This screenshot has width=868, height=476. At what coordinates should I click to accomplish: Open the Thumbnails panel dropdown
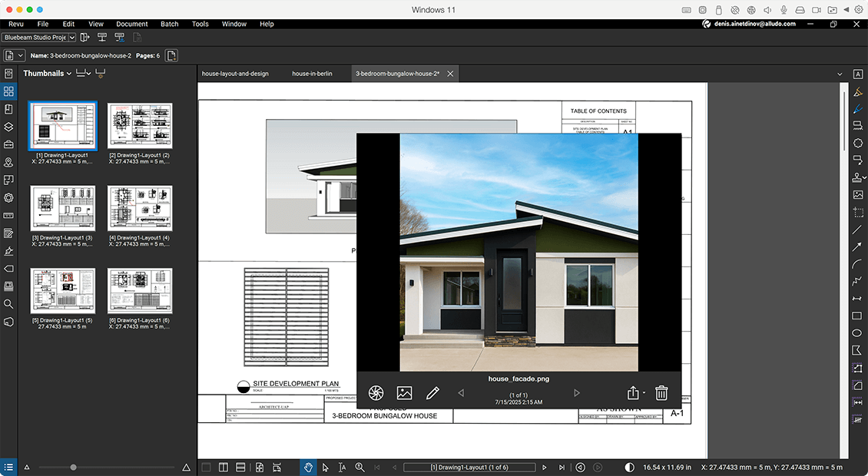68,73
